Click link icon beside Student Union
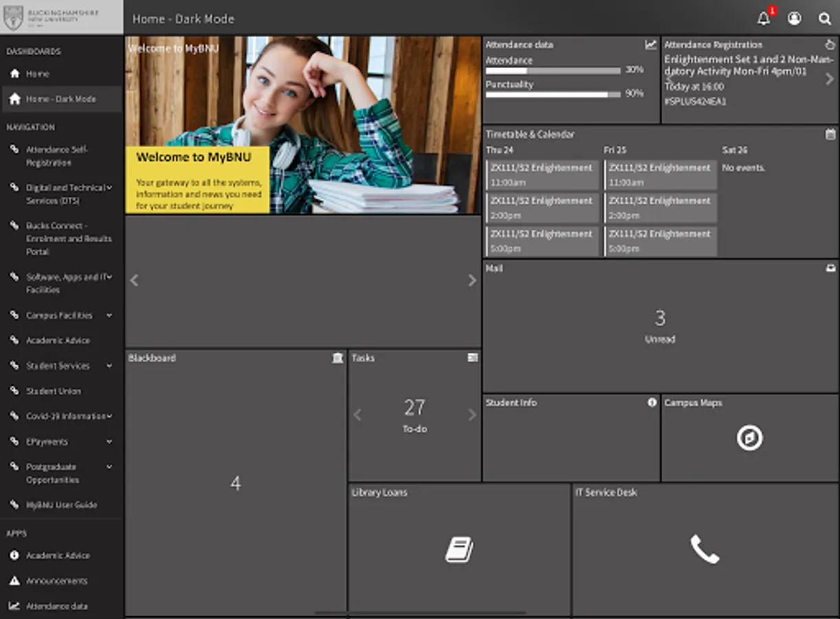840x619 pixels. tap(14, 391)
